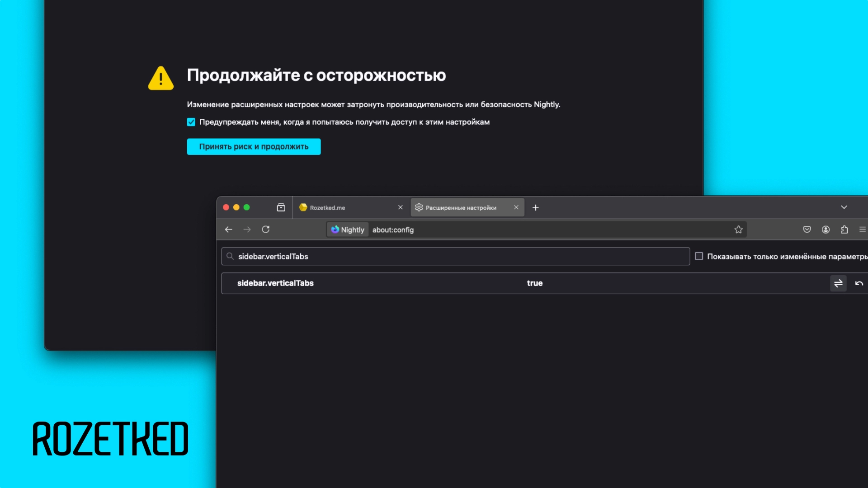Select the Расширенные настройки tab
The height and width of the screenshot is (488, 868).
point(461,207)
